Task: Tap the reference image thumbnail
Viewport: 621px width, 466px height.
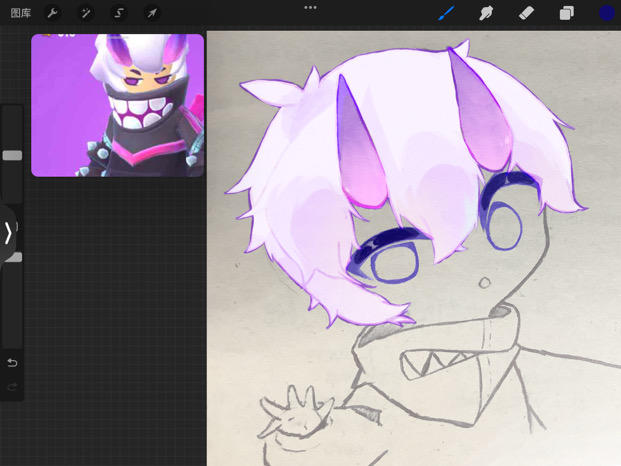Action: click(118, 105)
